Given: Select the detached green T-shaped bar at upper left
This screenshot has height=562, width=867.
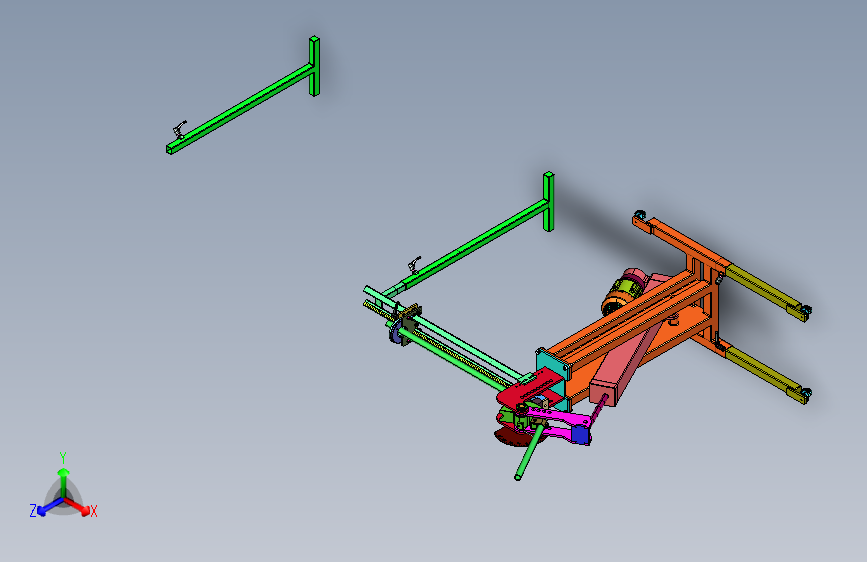Looking at the screenshot, I should tap(243, 105).
